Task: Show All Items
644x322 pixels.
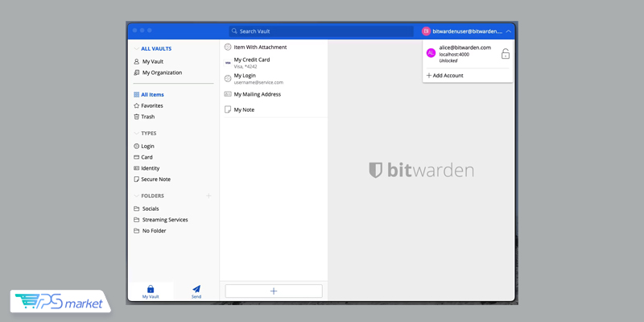Action: (x=152, y=94)
